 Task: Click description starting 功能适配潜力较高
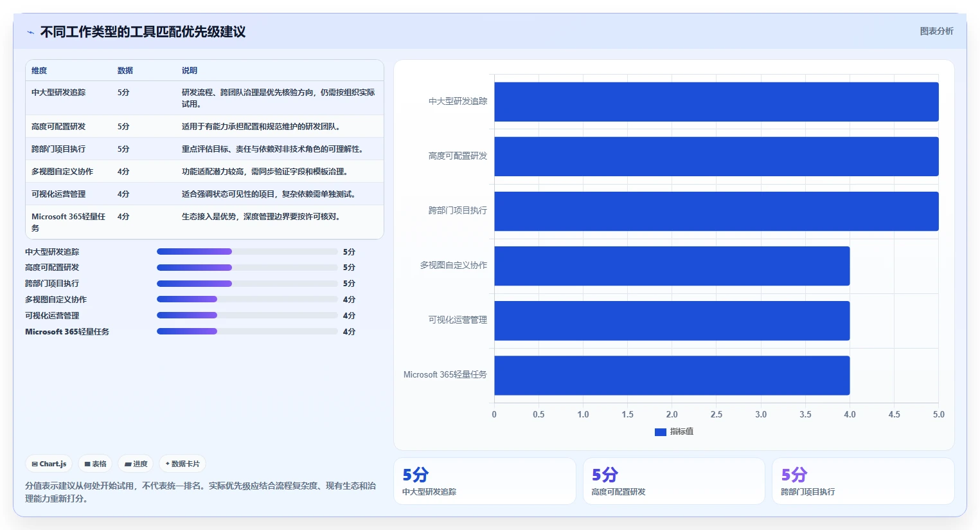click(267, 172)
